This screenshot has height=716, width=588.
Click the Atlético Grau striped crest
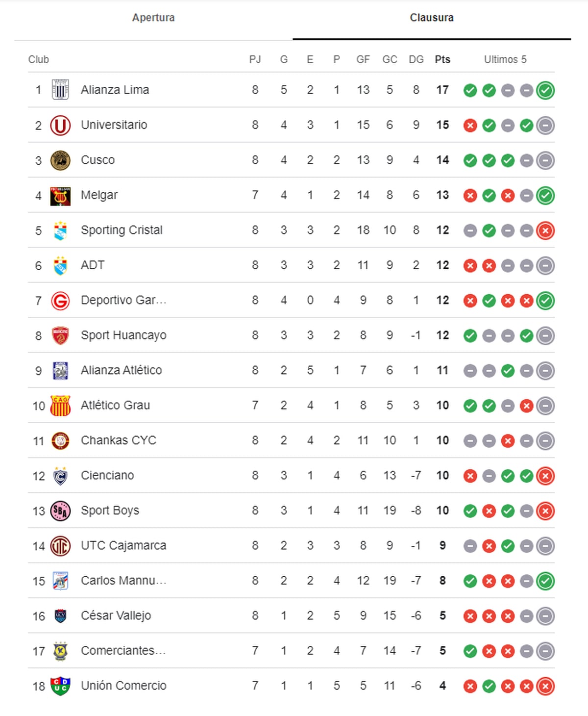(x=60, y=406)
